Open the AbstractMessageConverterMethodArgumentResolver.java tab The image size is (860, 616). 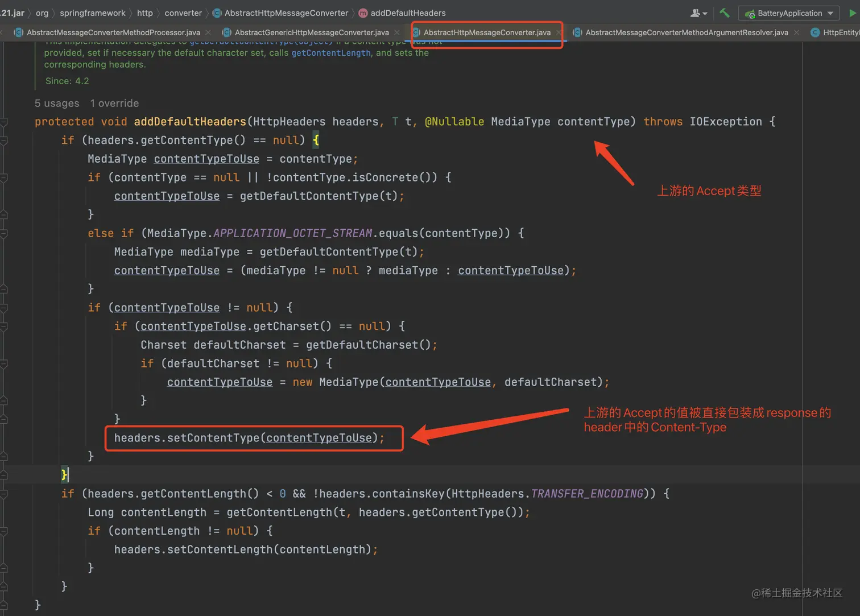[x=687, y=32]
